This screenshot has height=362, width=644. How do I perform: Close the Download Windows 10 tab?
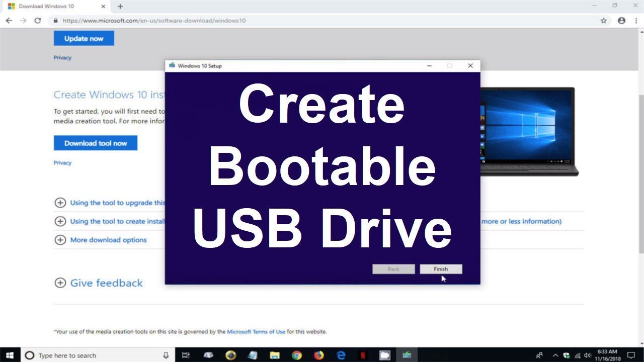point(103,7)
